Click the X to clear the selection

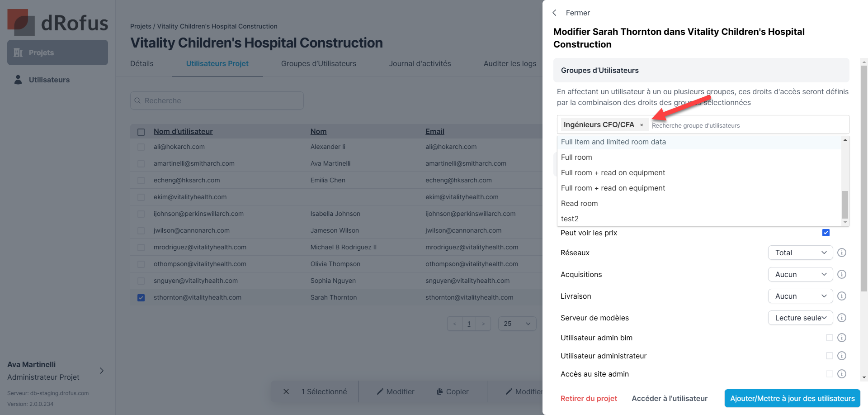click(x=286, y=391)
